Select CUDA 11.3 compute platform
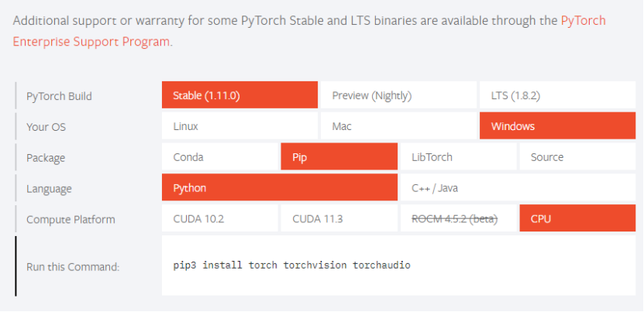Screen dimensions: 644x312 [x=339, y=219]
